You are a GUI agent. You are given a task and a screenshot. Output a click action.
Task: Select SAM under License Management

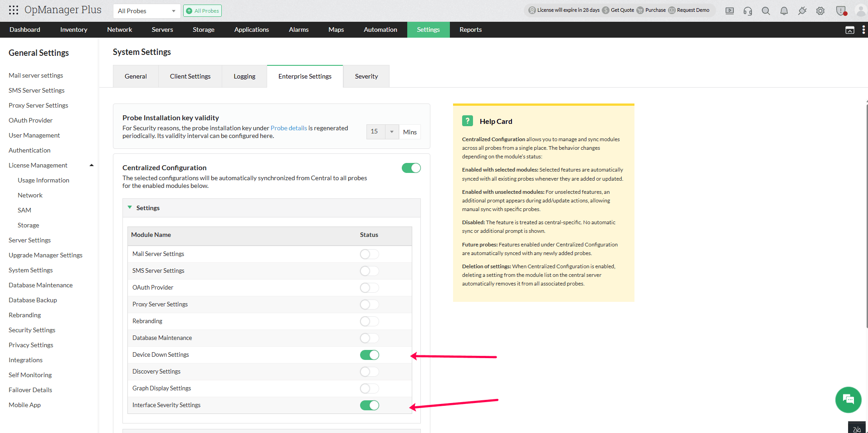(24, 210)
